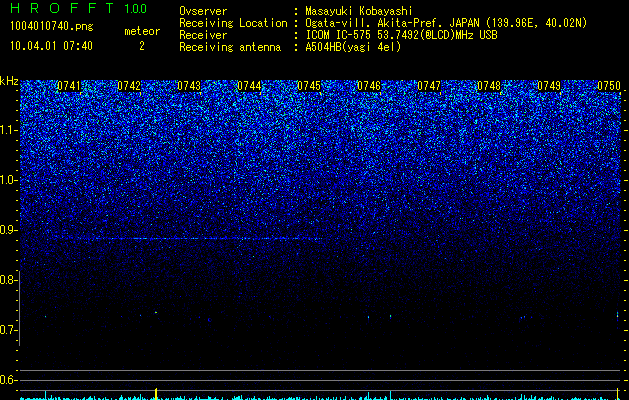Click the 0742 time marker
Screen dimensions: 629x400
click(x=129, y=86)
